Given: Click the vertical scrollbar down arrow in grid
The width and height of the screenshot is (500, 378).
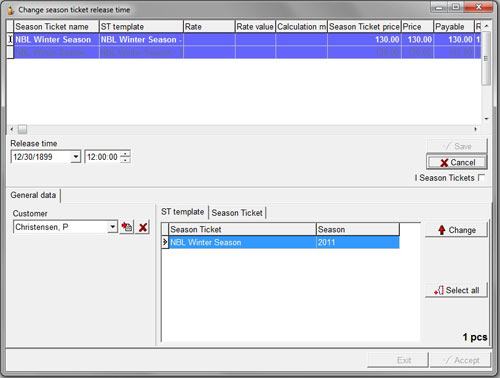Looking at the screenshot, I should click(486, 119).
